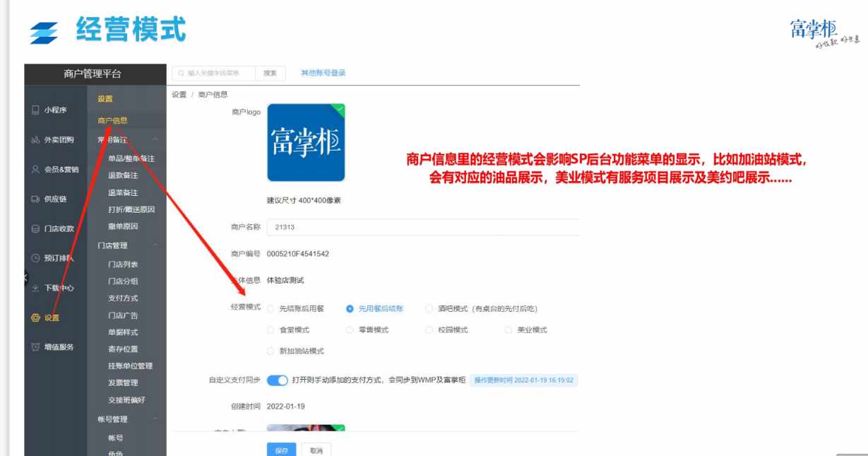The width and height of the screenshot is (868, 456).
Task: Choose the 食堂模式 radio option
Action: (x=271, y=330)
